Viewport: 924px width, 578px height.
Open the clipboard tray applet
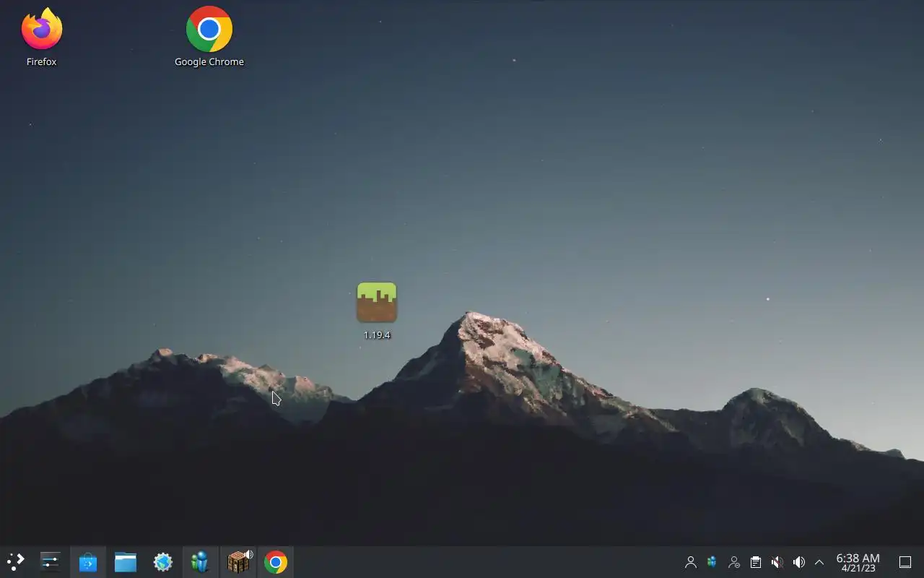tap(756, 562)
